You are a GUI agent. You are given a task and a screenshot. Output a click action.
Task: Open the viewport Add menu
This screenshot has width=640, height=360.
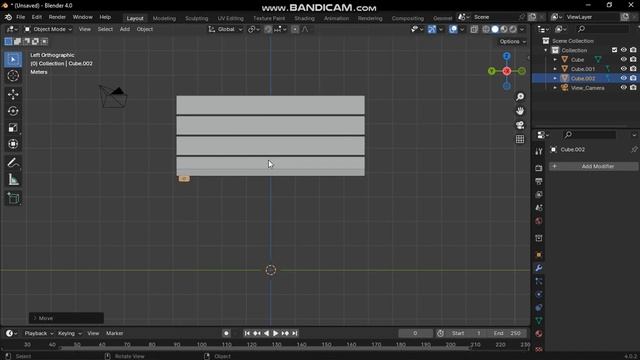[124, 29]
